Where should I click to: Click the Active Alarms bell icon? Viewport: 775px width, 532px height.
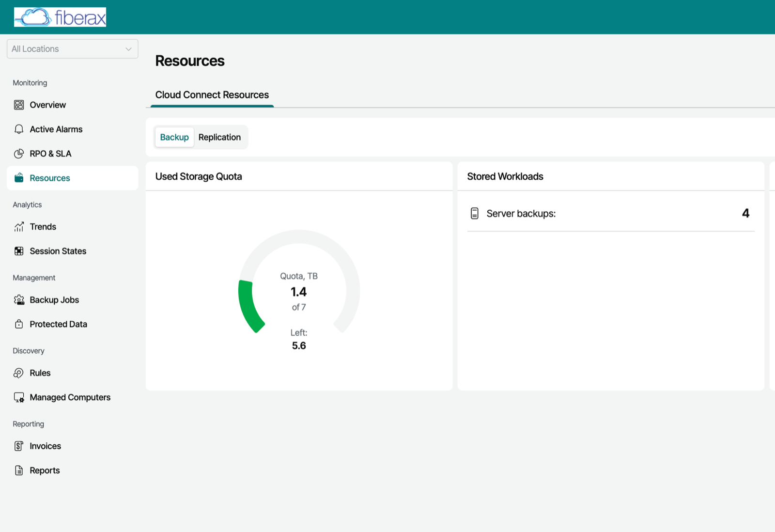click(x=19, y=129)
